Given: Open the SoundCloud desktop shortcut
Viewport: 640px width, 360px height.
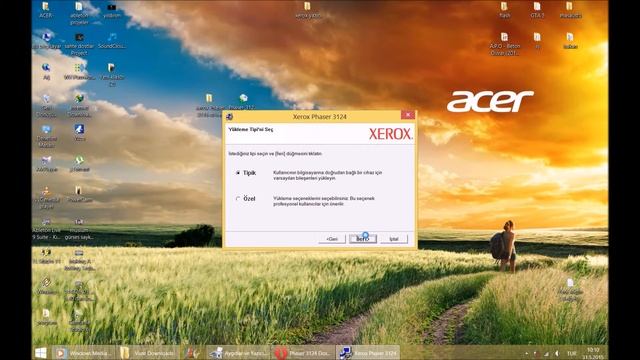Looking at the screenshot, I should (112, 41).
